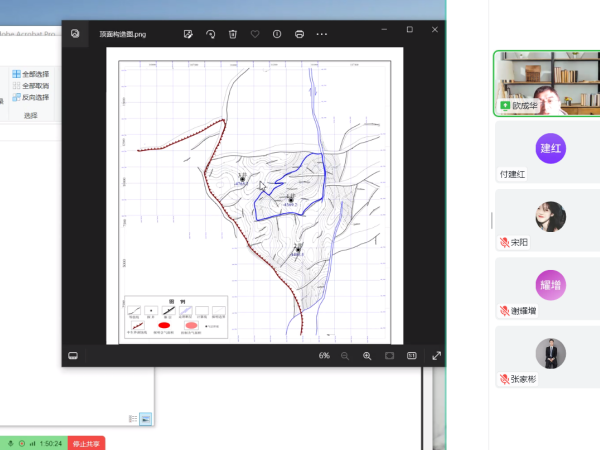Viewport: 600px width, 450px height.
Task: Click the red 停止共享 stop sharing button
Action: coord(86,443)
